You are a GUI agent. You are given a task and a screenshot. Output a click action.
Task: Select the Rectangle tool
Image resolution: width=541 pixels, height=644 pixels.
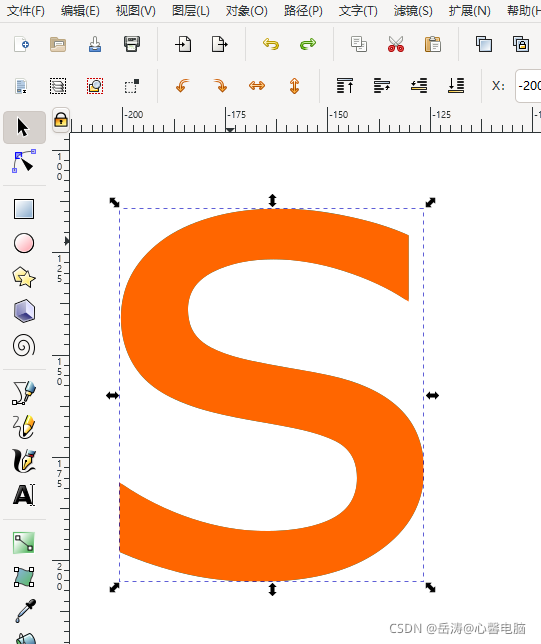(x=24, y=209)
